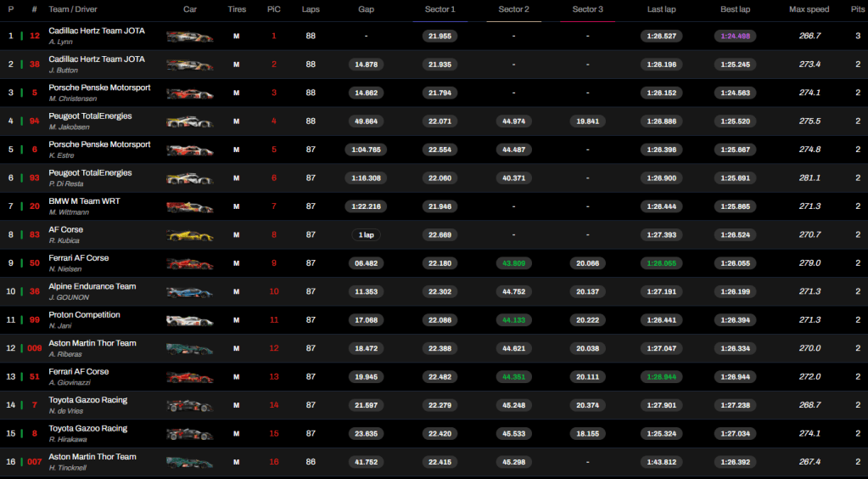Click Proton Competition car image for #99
Image resolution: width=868 pixels, height=479 pixels.
click(x=190, y=320)
